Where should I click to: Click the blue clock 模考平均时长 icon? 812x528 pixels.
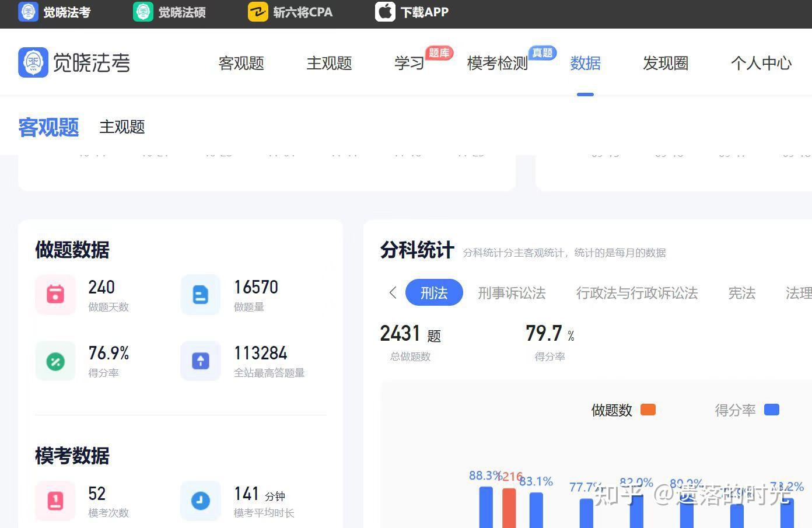point(201,501)
